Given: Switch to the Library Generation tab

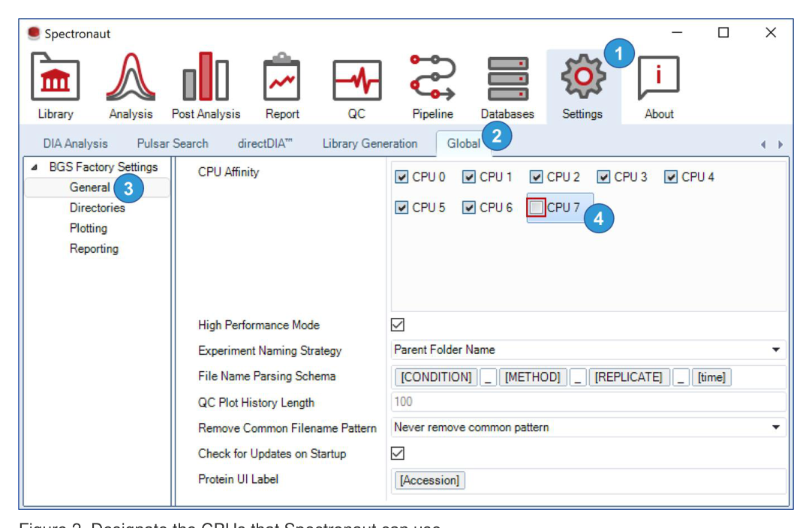Looking at the screenshot, I should click(370, 143).
